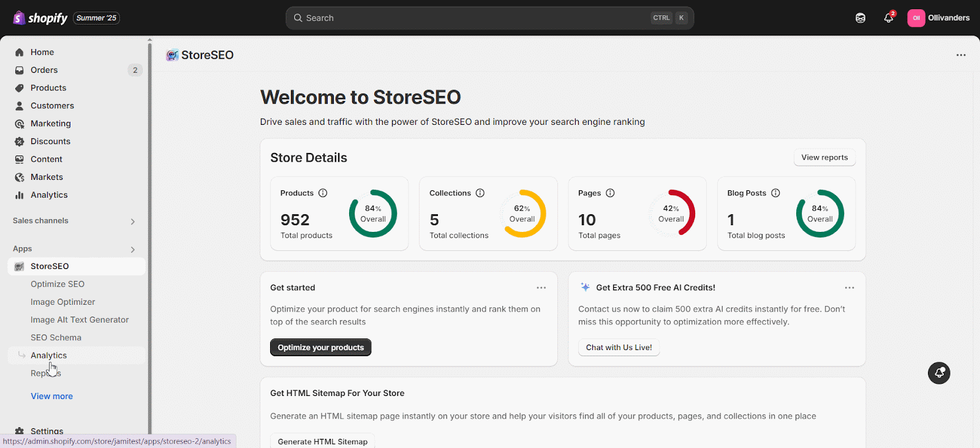Click the Markets globe icon
The height and width of the screenshot is (448, 980).
(20, 177)
